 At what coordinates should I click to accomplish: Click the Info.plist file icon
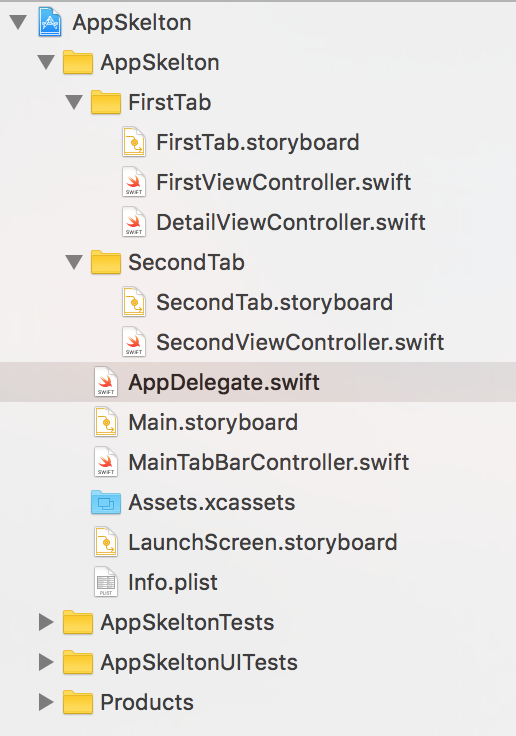pos(106,582)
